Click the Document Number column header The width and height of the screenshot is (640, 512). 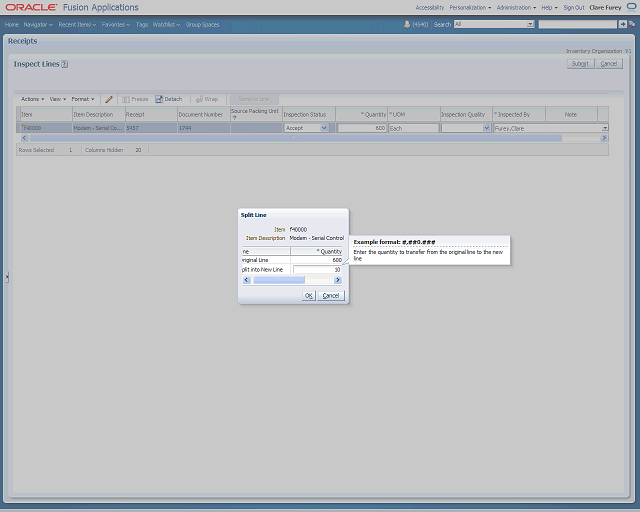(x=204, y=114)
